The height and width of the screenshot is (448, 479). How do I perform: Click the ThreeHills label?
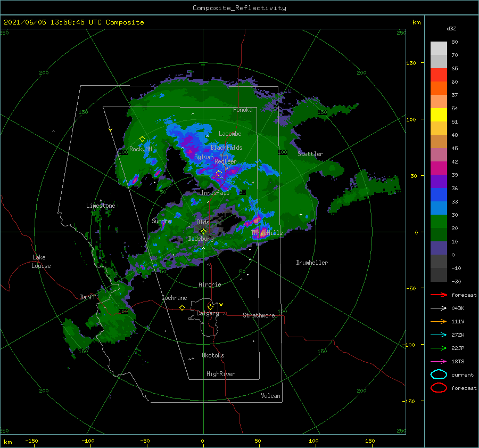(x=267, y=233)
